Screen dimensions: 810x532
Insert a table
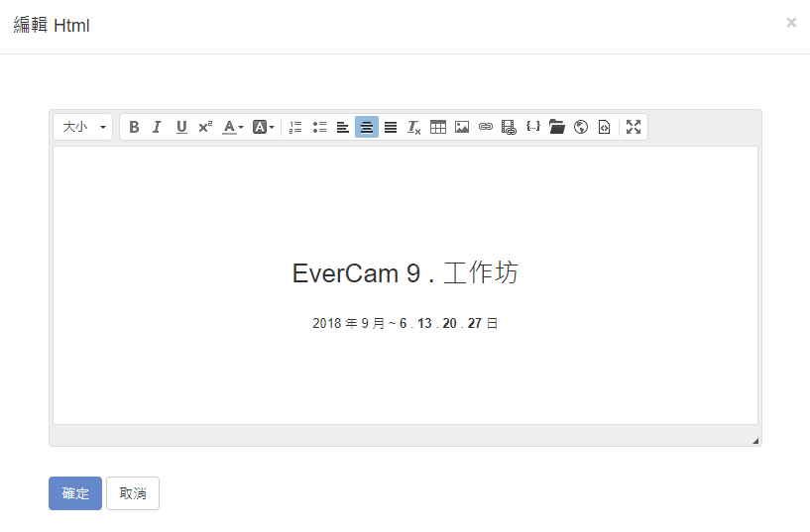tap(438, 127)
